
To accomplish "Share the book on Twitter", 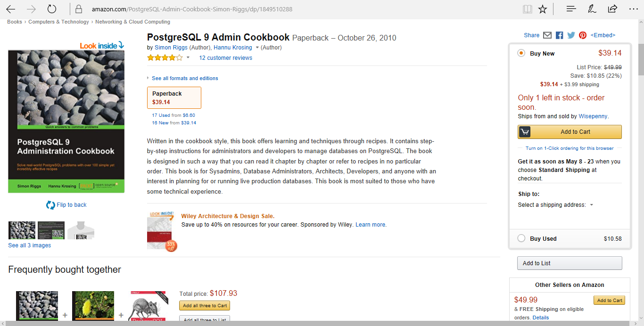I will 570,35.
